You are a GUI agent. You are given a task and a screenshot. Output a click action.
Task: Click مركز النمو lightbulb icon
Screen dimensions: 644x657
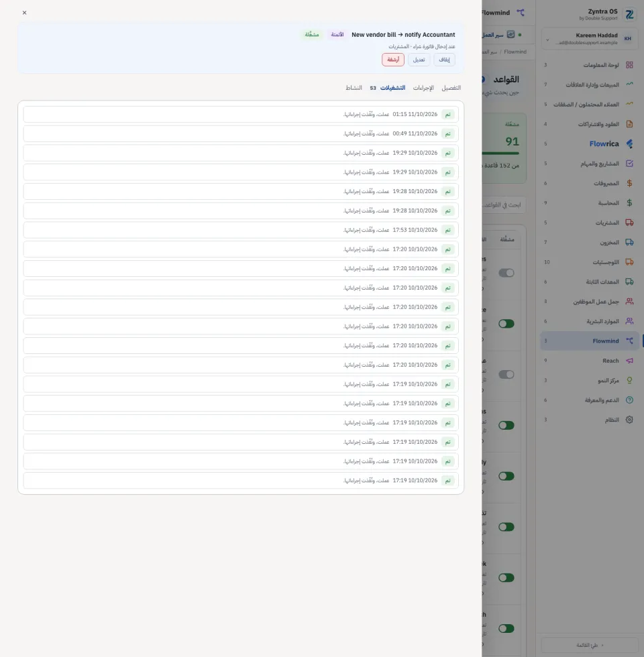click(629, 380)
